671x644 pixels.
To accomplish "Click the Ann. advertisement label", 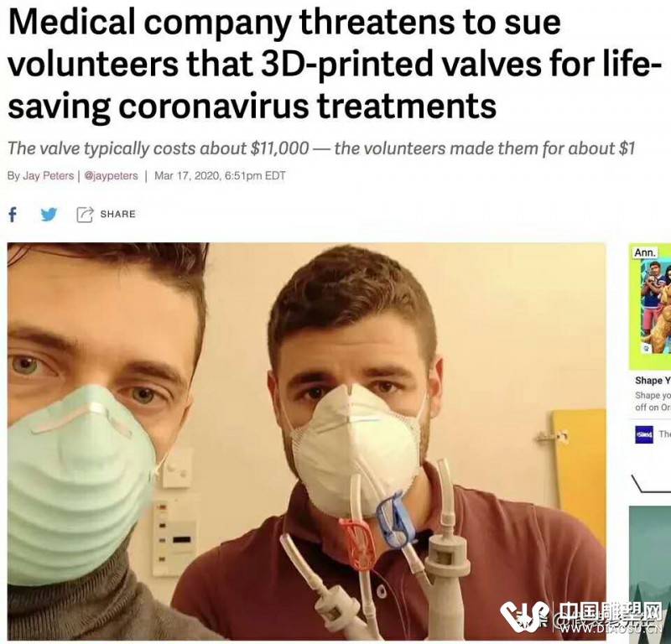I will 644,252.
